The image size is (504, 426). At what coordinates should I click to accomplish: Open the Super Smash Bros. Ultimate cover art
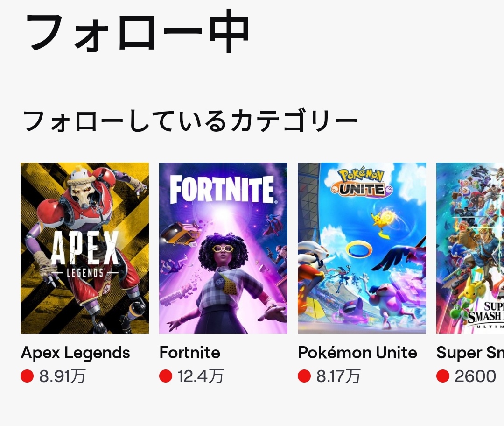pos(470,248)
